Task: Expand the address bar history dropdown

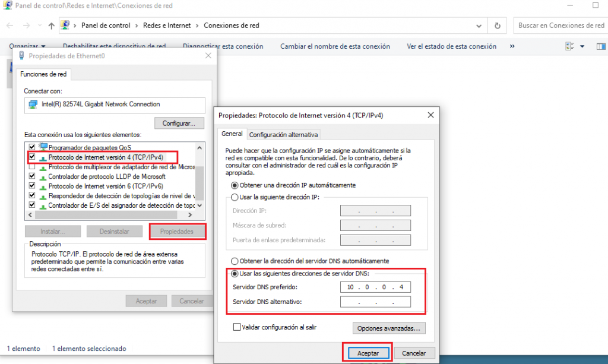Action: (x=479, y=26)
